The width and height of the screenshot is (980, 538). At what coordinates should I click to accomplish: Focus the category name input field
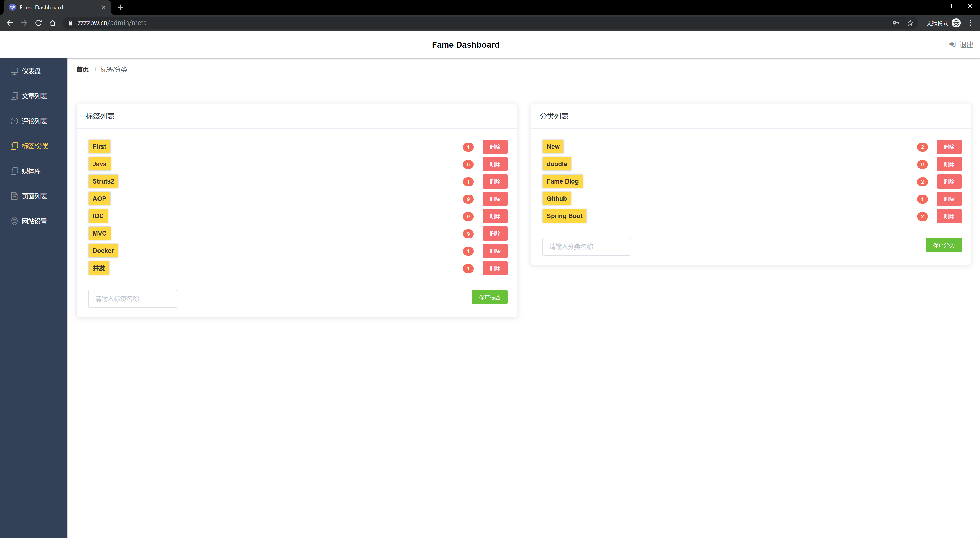[x=586, y=247]
